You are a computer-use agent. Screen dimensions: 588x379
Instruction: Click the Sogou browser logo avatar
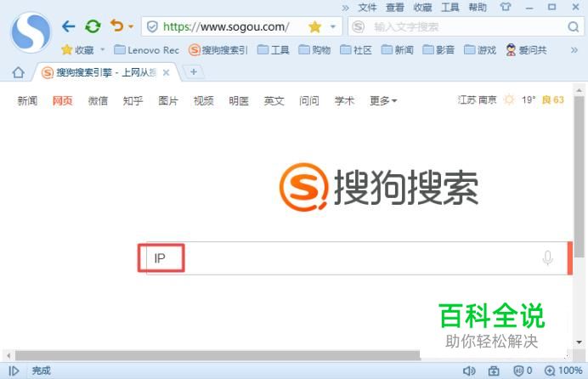31,32
